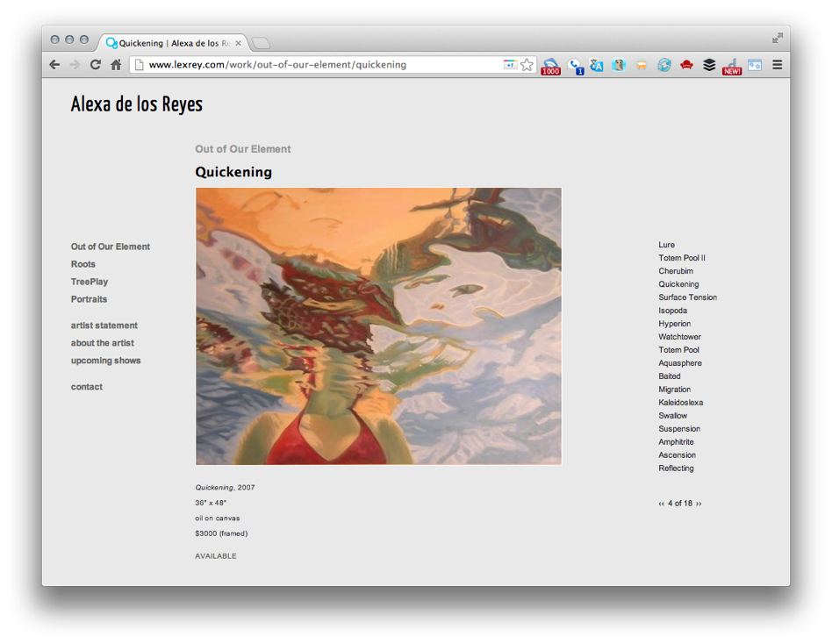Open the Chrome hamburger menu

[x=778, y=65]
